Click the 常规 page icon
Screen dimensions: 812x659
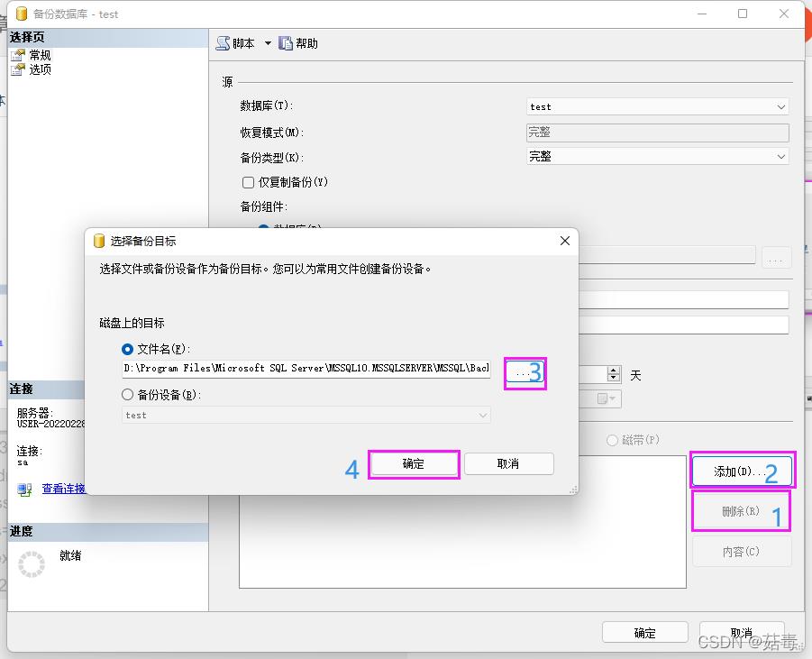click(x=18, y=55)
